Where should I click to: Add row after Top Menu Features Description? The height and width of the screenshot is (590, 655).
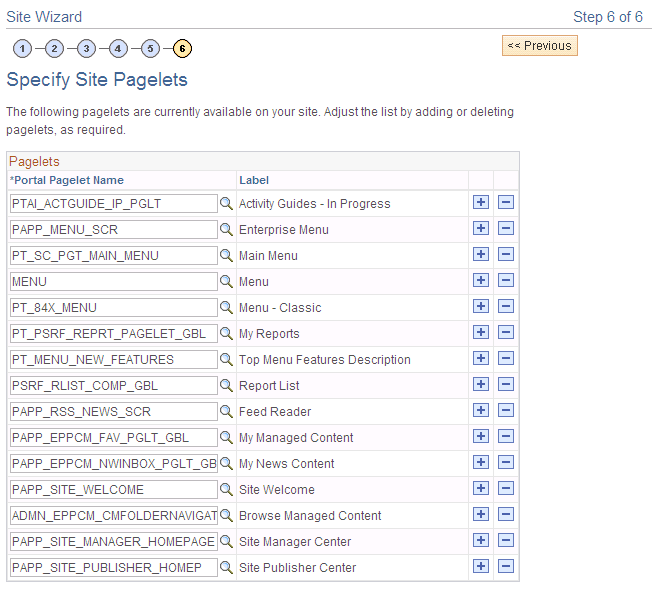click(x=481, y=358)
